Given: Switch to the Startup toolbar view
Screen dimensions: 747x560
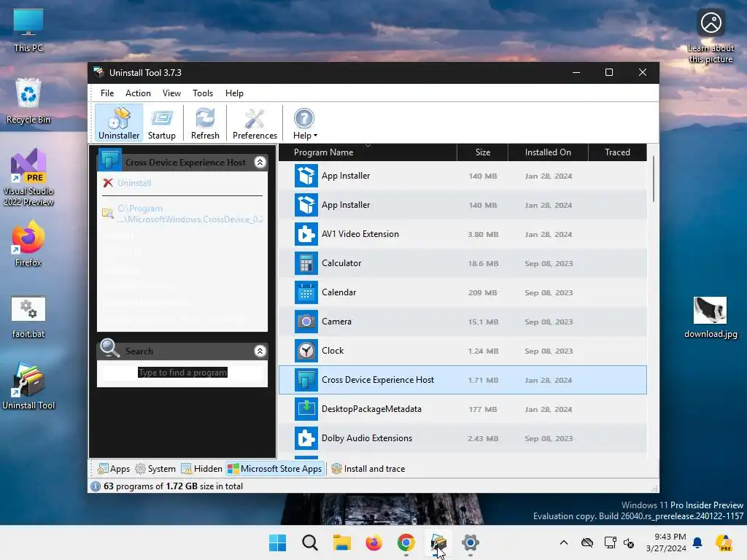Looking at the screenshot, I should (x=161, y=123).
